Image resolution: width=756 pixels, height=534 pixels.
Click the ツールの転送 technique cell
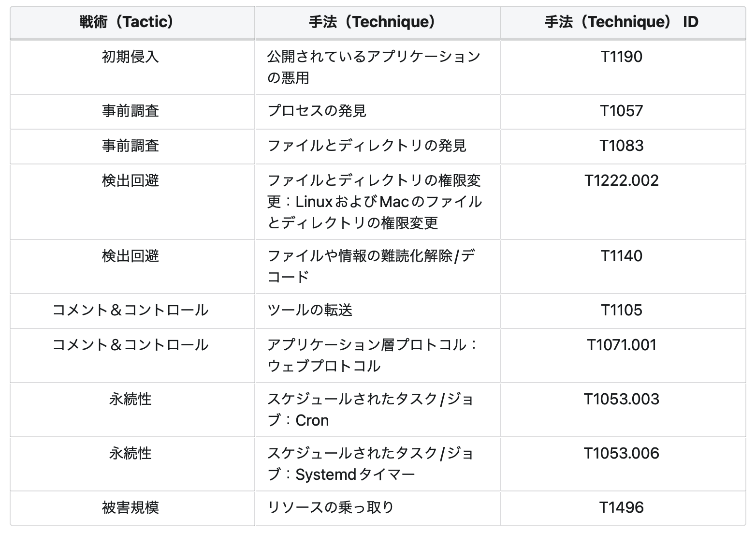coord(310,311)
